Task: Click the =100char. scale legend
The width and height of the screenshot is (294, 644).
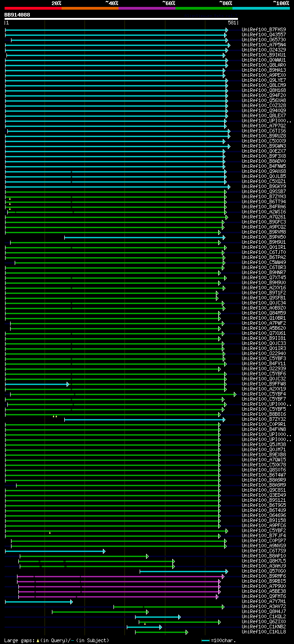Action: pyautogui.click(x=219, y=640)
